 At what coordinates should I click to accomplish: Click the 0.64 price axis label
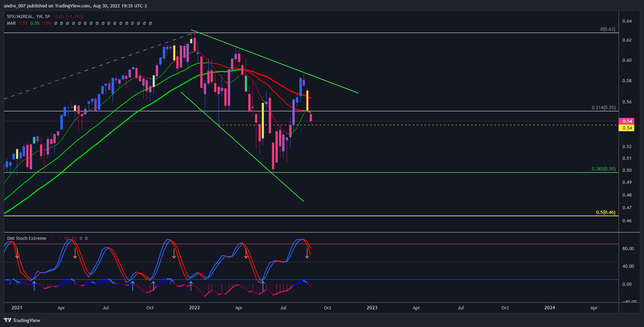point(627,21)
